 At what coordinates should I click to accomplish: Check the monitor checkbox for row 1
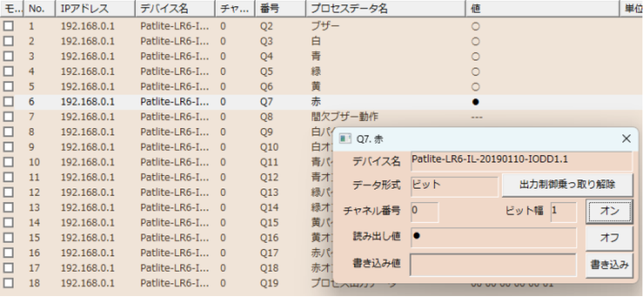(8, 26)
